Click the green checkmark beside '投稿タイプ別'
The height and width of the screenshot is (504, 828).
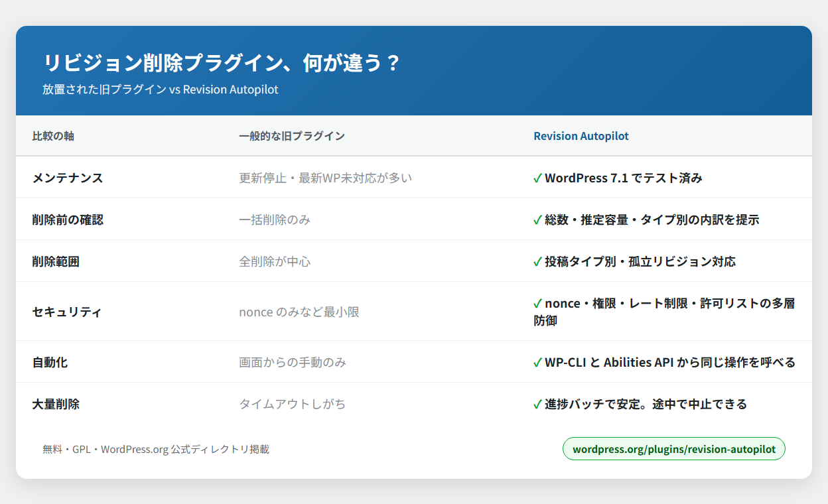(538, 262)
